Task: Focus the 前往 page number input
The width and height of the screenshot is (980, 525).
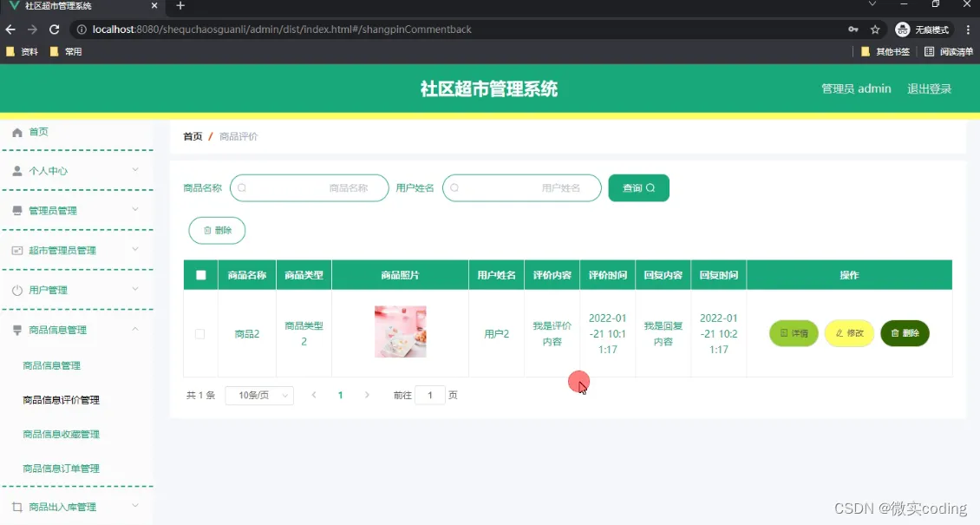Action: (x=430, y=395)
